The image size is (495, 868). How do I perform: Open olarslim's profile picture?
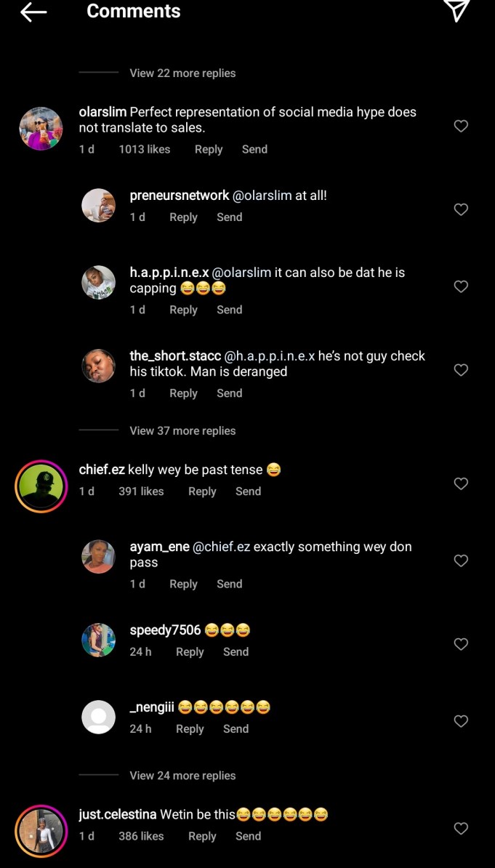click(41, 129)
